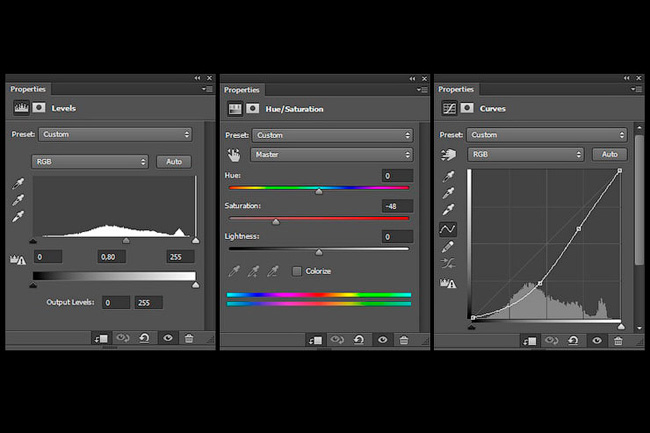Delete the Hue/Saturation adjustment layer
This screenshot has height=433, width=650.
click(404, 340)
